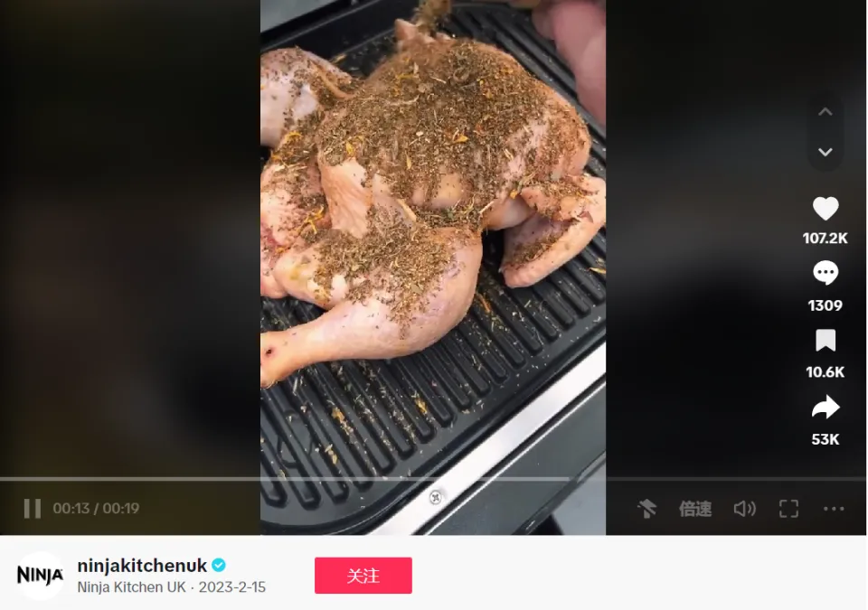Go to the previous video with up chevron
Image resolution: width=868 pixels, height=610 pixels.
point(825,112)
